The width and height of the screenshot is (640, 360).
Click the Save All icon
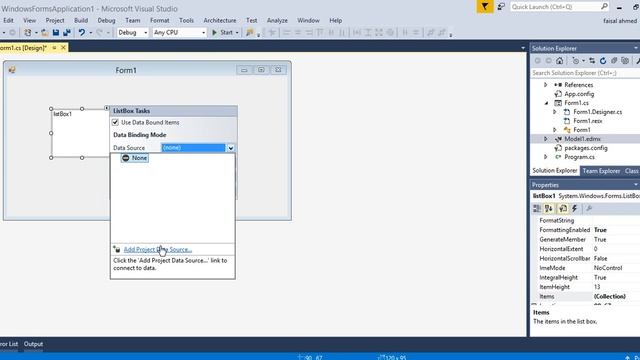(x=67, y=32)
